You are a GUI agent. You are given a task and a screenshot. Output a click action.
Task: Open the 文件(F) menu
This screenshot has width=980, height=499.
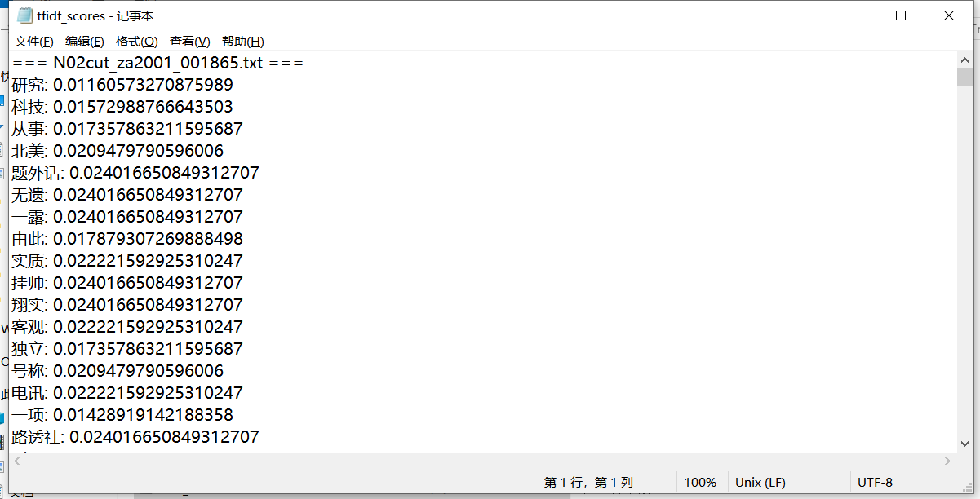point(34,42)
